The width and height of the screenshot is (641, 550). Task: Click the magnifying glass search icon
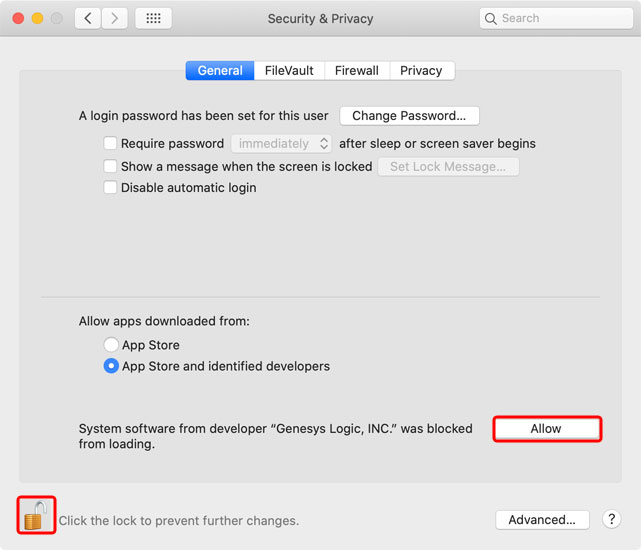491,18
